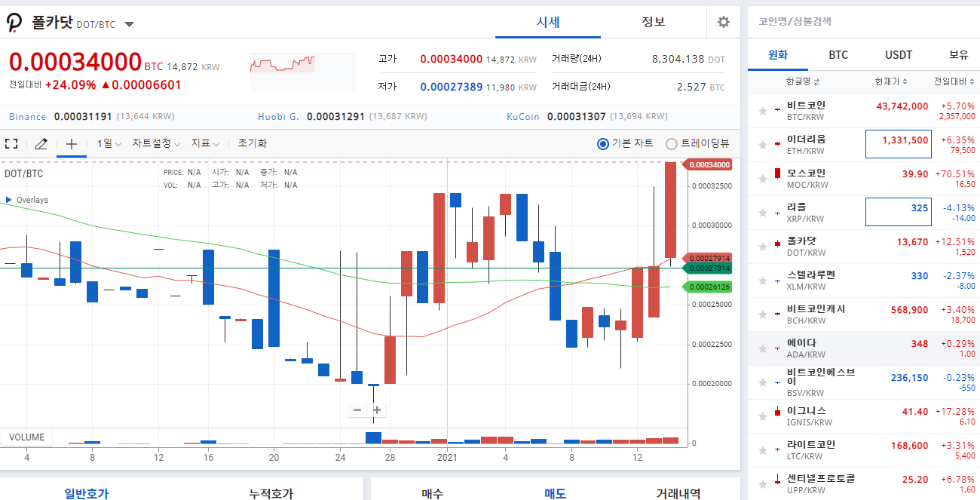Open chart fullscreen mode icon
980x500 pixels.
click(11, 143)
